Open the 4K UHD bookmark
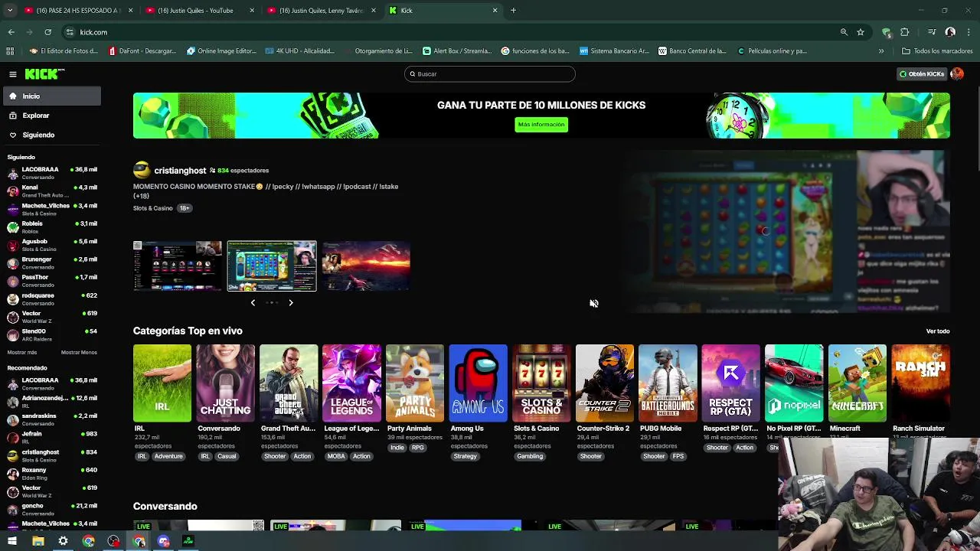 click(300, 51)
